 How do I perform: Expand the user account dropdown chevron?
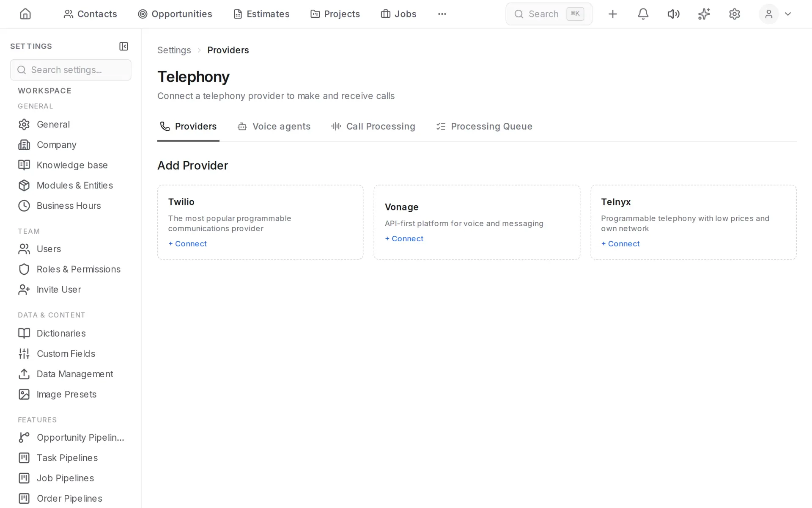pos(787,14)
